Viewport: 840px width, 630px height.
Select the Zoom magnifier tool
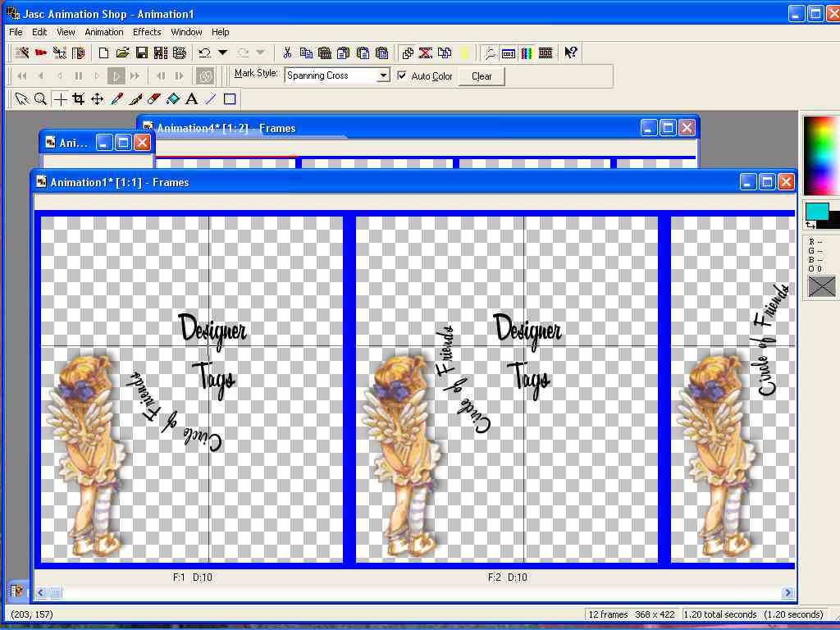[x=40, y=99]
